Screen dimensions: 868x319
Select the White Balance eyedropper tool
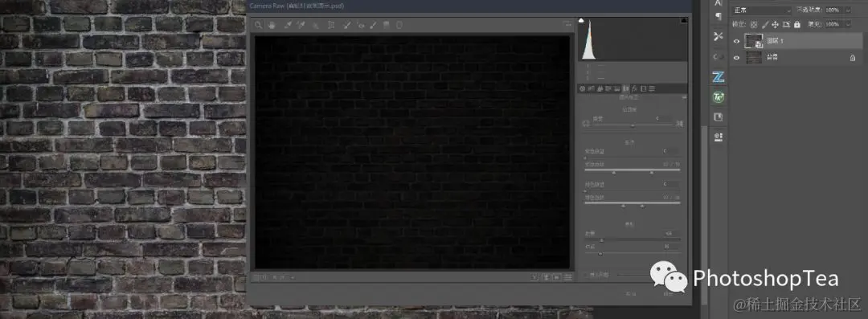[x=288, y=24]
